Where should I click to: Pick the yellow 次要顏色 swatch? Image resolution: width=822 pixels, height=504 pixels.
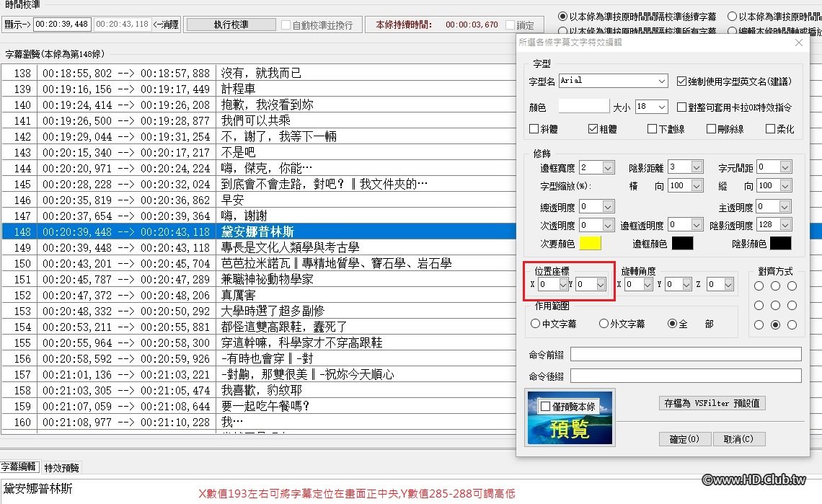tap(590, 243)
